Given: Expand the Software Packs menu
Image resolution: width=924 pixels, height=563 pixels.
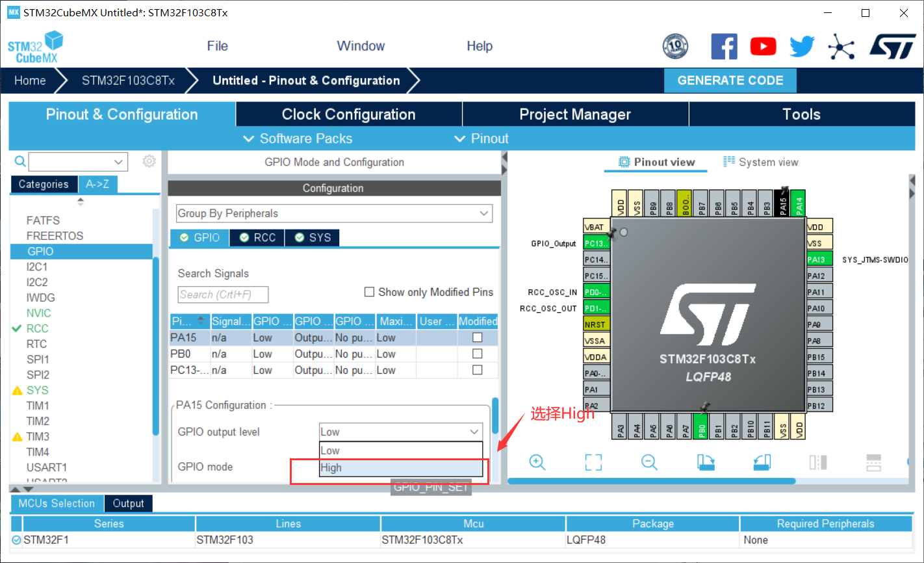Looking at the screenshot, I should click(x=298, y=138).
